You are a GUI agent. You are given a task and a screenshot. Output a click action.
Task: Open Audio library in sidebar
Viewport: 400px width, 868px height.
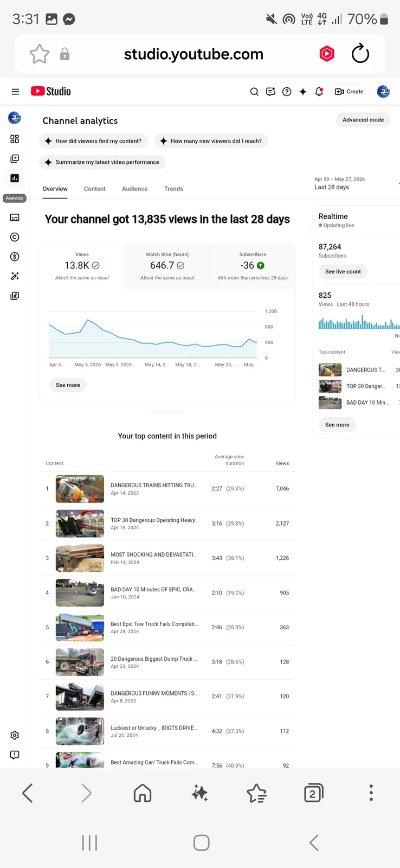pyautogui.click(x=15, y=296)
